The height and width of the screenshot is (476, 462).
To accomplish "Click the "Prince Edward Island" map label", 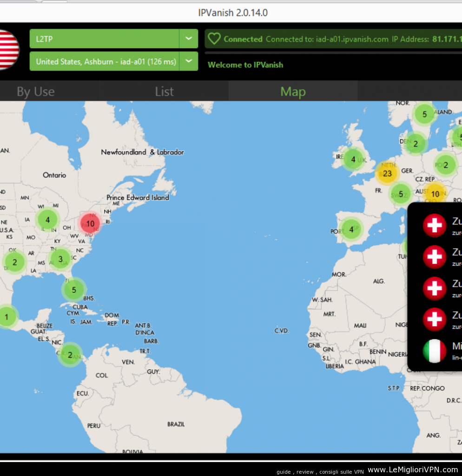I will [x=138, y=197].
